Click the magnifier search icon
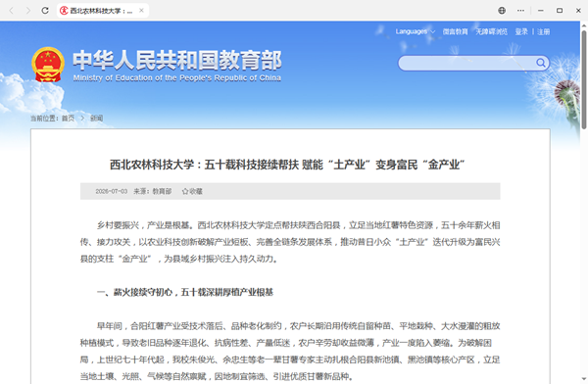Viewport: 588px width, 384px height. pos(541,63)
